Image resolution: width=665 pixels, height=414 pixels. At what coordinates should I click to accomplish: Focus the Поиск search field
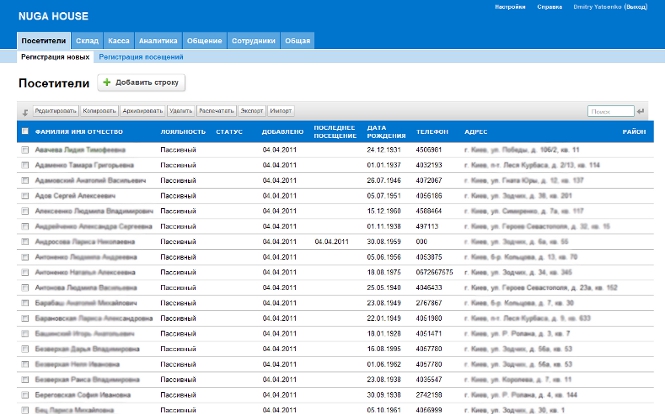pos(609,111)
